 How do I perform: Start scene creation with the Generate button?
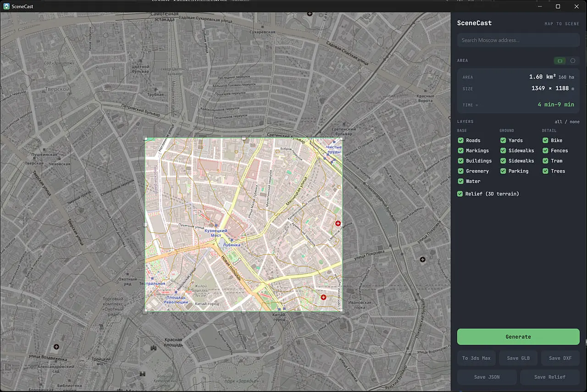pos(518,337)
